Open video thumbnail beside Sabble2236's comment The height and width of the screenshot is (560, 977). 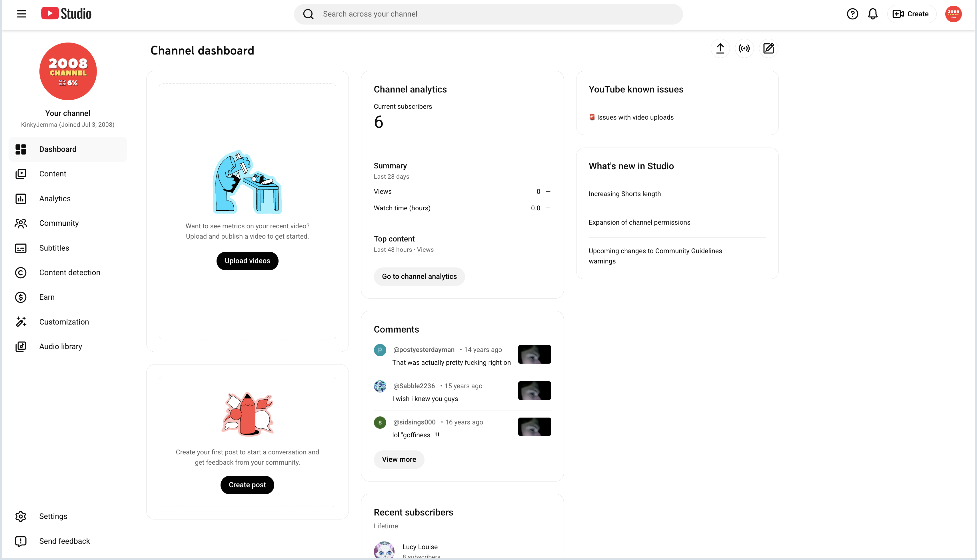click(x=534, y=390)
